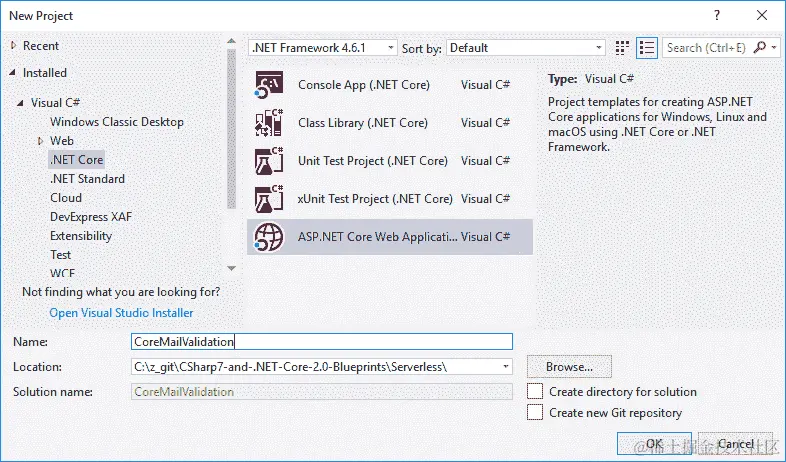This screenshot has width=786, height=462.
Task: Select Unit Test Project (.NET Core) name
Action: (x=373, y=161)
